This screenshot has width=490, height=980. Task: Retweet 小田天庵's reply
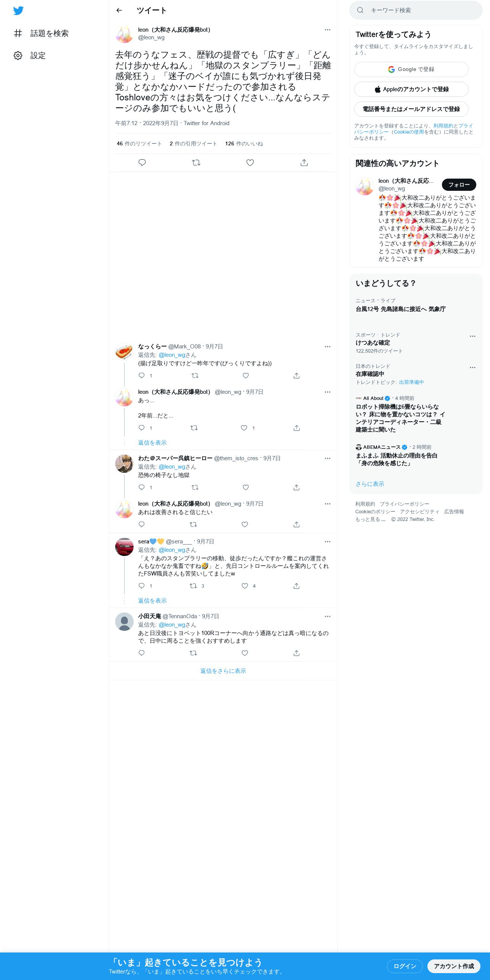(193, 653)
